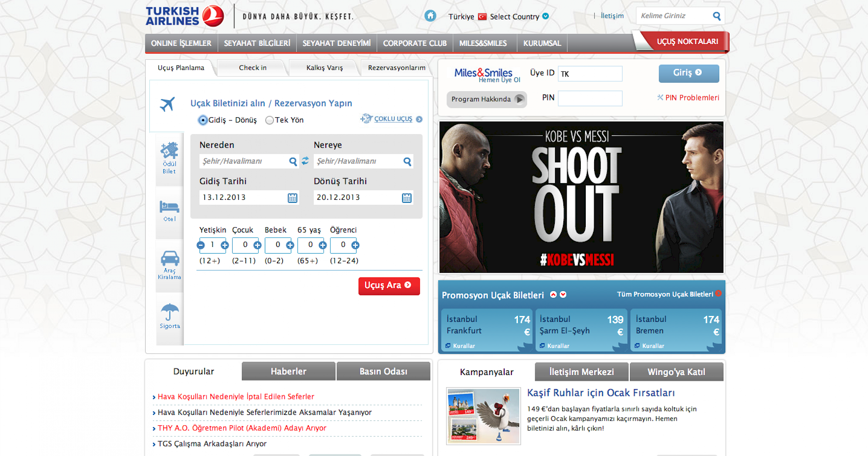Select Gidiş - Dönüş radio button
Image resolution: width=868 pixels, height=456 pixels.
[203, 120]
